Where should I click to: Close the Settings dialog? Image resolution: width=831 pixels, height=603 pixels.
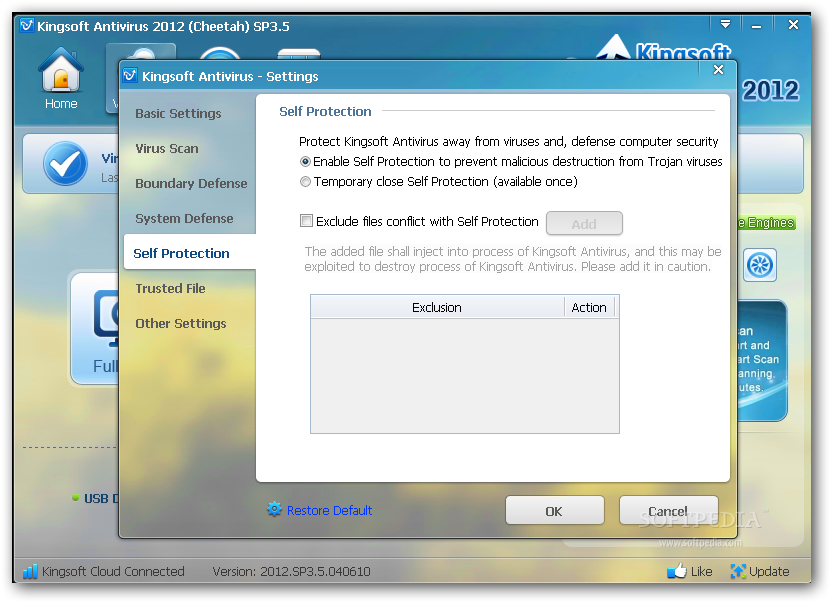(718, 69)
